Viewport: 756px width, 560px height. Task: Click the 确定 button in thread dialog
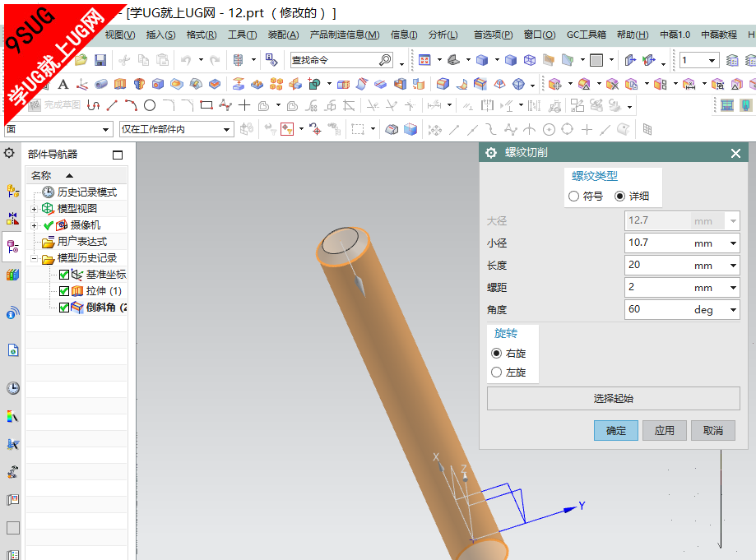615,430
